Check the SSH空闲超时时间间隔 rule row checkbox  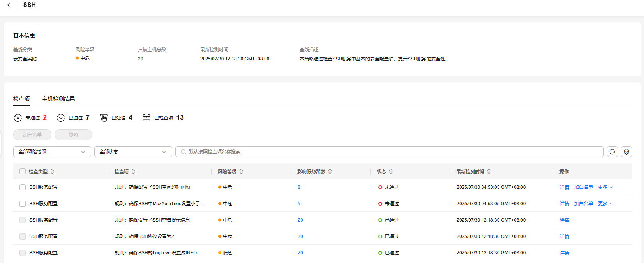[23, 187]
